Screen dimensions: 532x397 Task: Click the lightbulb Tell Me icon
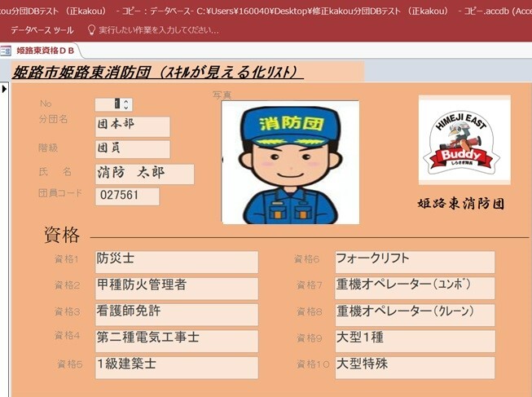(x=91, y=30)
